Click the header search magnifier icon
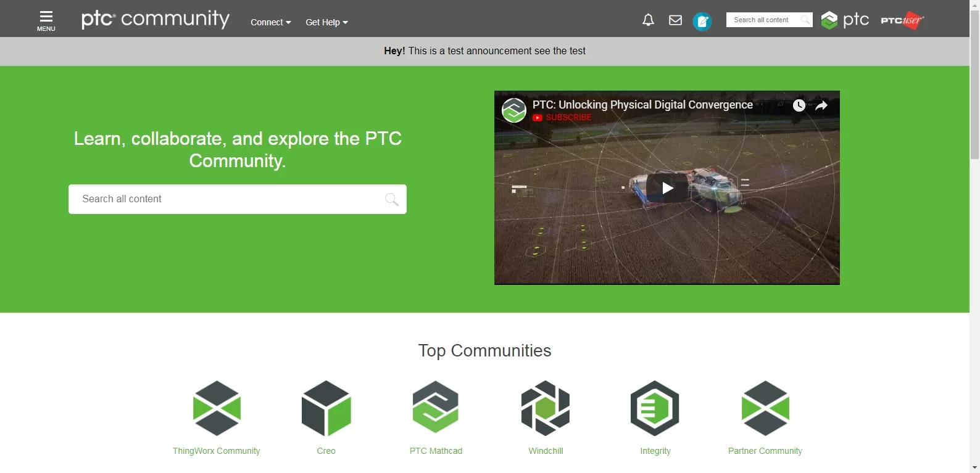980x473 pixels. 805,20
